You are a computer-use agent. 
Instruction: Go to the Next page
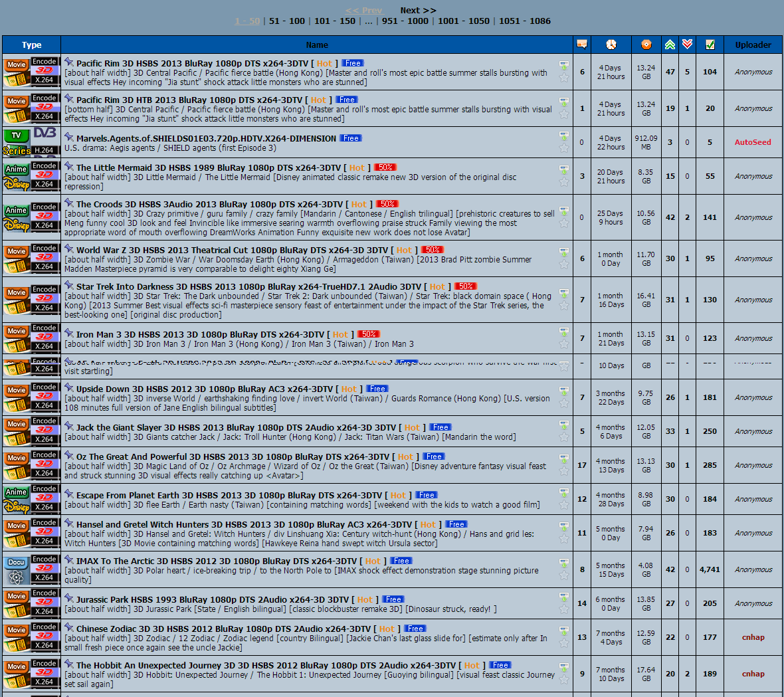[x=418, y=11]
